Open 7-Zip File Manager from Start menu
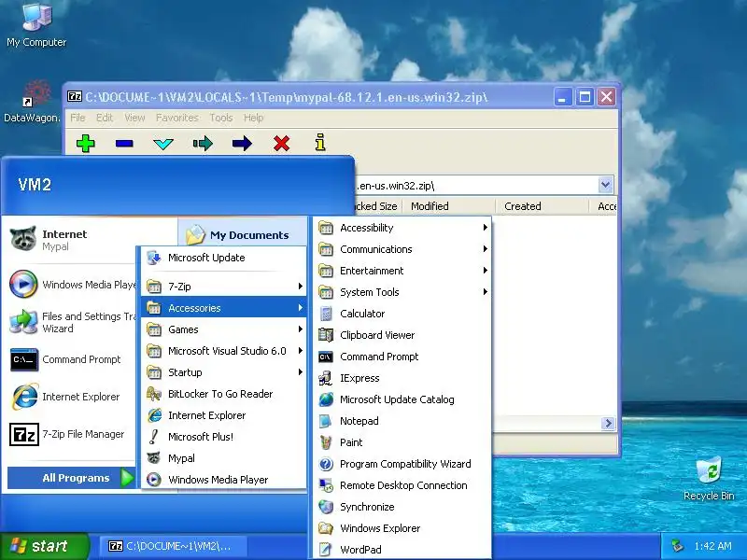This screenshot has height=560, width=747. pyautogui.click(x=72, y=434)
